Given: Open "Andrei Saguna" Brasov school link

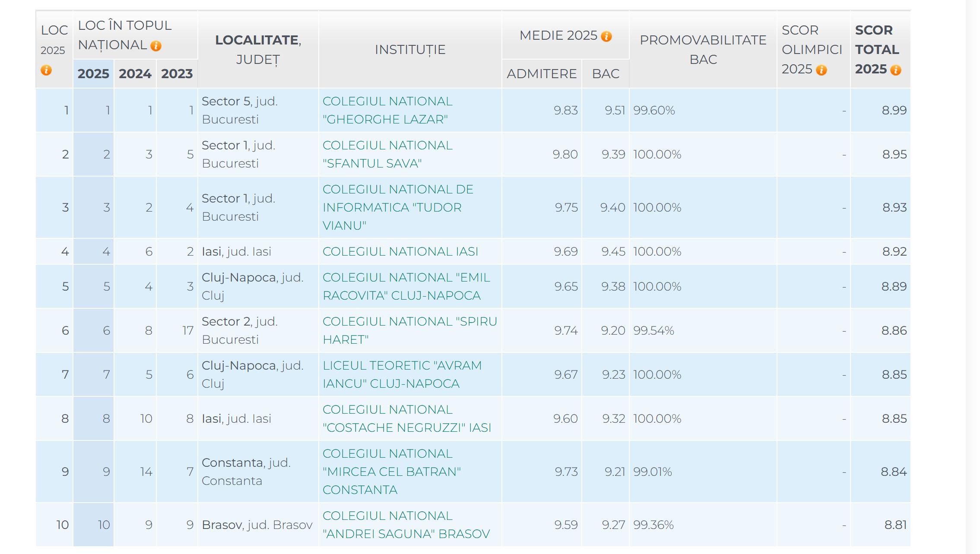Looking at the screenshot, I should [406, 525].
